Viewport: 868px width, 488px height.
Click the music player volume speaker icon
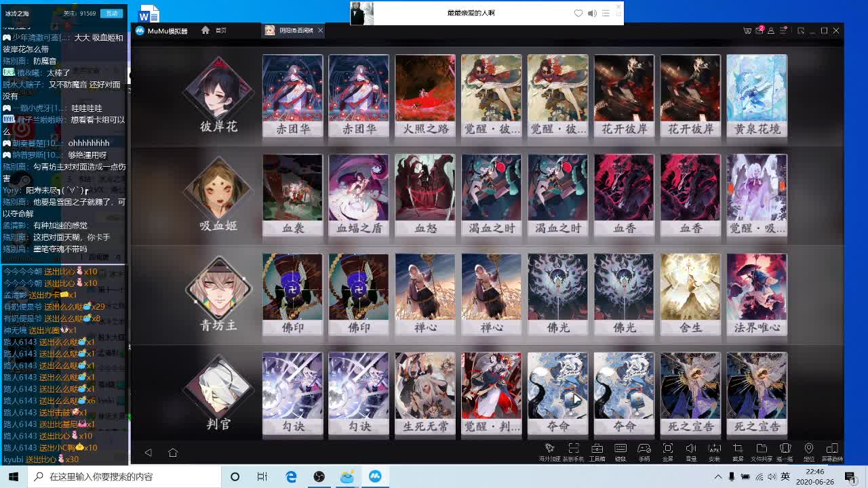pyautogui.click(x=592, y=13)
